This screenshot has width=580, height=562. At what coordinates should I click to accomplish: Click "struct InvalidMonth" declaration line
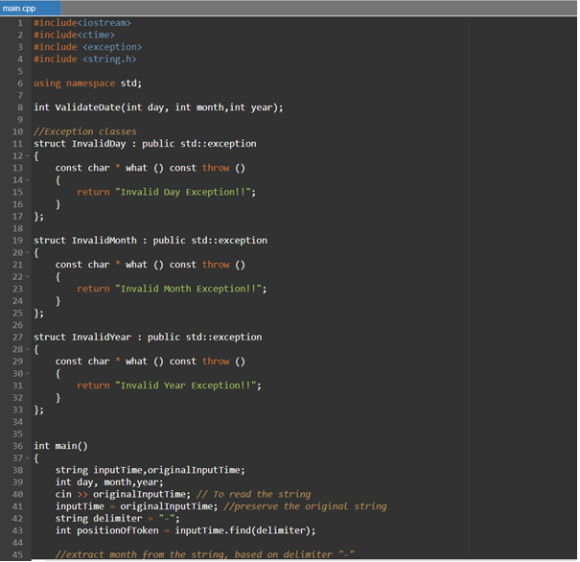pos(150,240)
